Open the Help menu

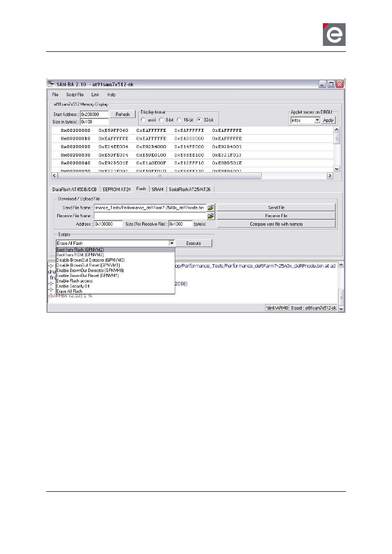[x=111, y=95]
